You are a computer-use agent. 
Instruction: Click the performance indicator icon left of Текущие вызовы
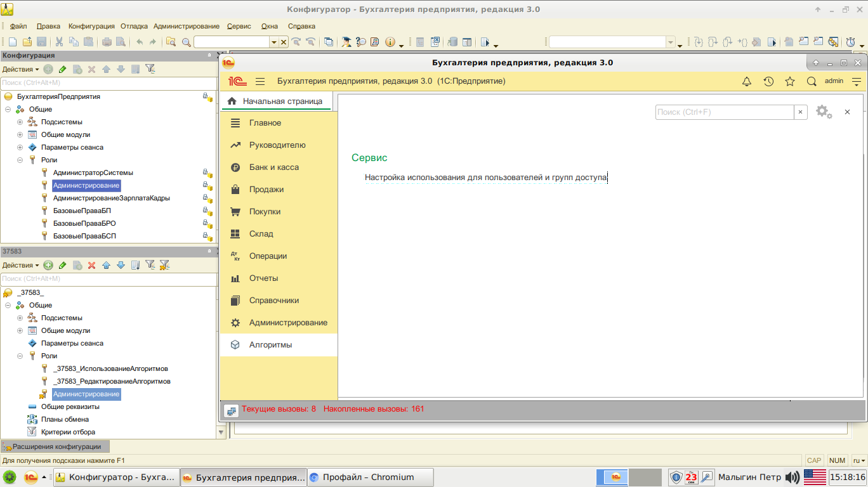(230, 410)
